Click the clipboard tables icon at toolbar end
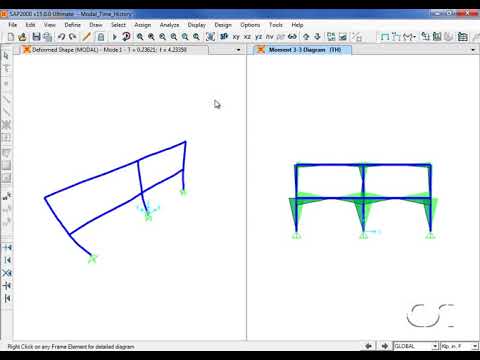 [x=462, y=37]
